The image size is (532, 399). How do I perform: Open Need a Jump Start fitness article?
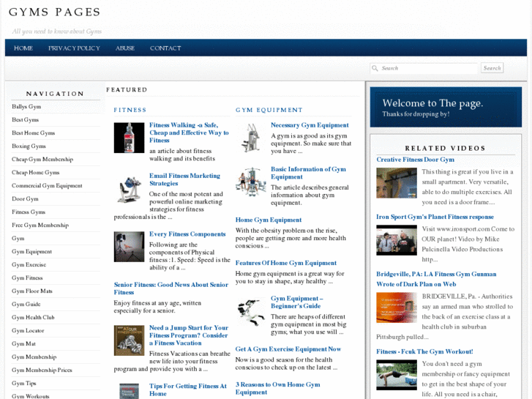(189, 335)
